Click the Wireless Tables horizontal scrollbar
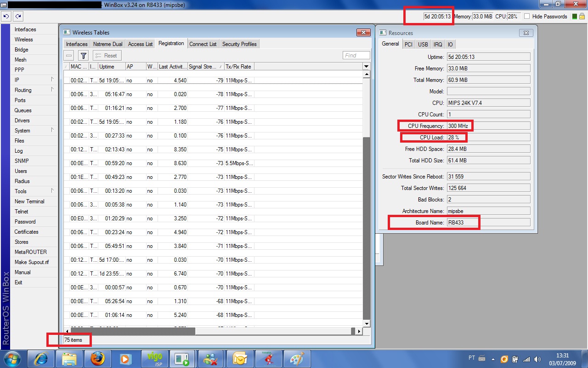Viewport: 588px width, 368px height. click(x=214, y=331)
